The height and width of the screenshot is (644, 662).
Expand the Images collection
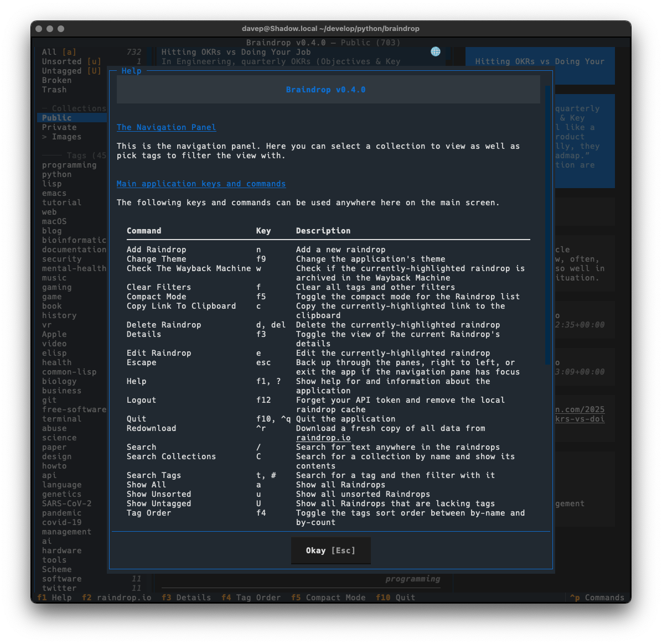click(x=61, y=137)
